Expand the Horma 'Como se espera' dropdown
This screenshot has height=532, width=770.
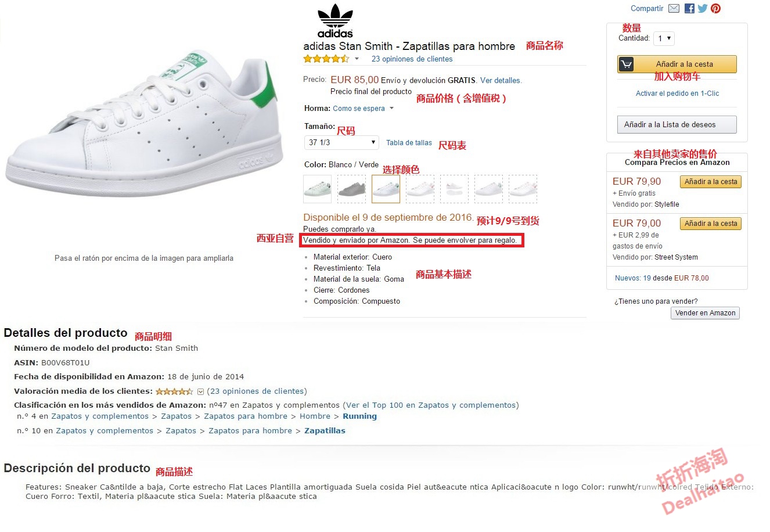[x=391, y=109]
